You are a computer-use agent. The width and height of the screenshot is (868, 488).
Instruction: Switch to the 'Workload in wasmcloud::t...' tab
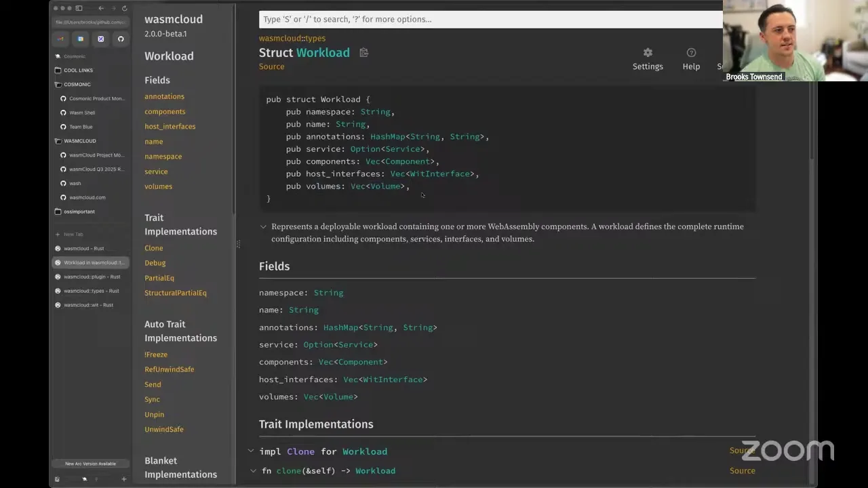click(90, 263)
